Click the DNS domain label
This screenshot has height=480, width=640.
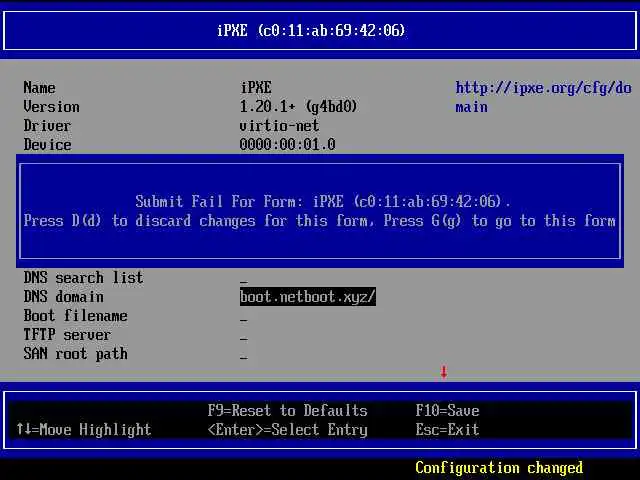tap(63, 297)
